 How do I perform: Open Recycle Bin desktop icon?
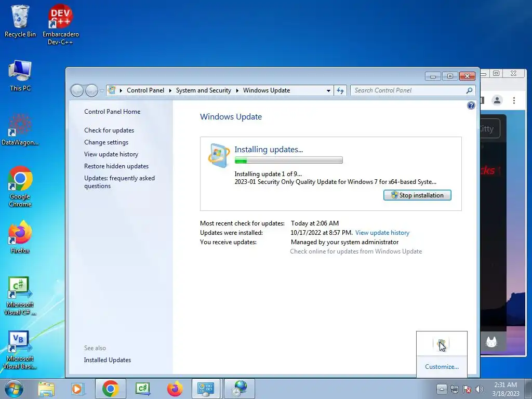pyautogui.click(x=20, y=21)
